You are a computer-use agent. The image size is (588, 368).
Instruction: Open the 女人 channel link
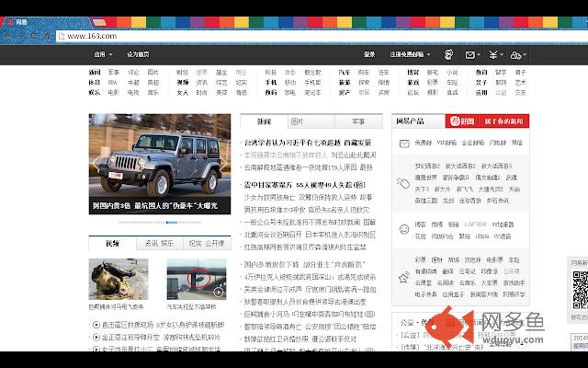(183, 92)
